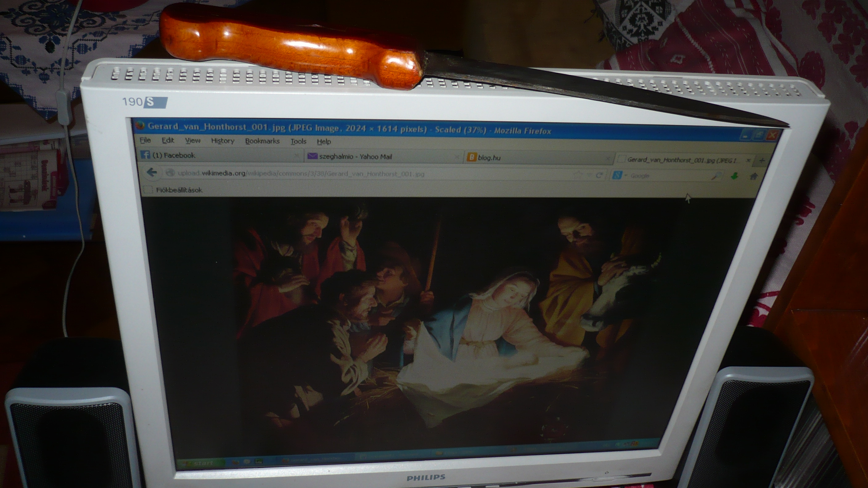
Task: Close the Facebook tab
Action: click(297, 156)
